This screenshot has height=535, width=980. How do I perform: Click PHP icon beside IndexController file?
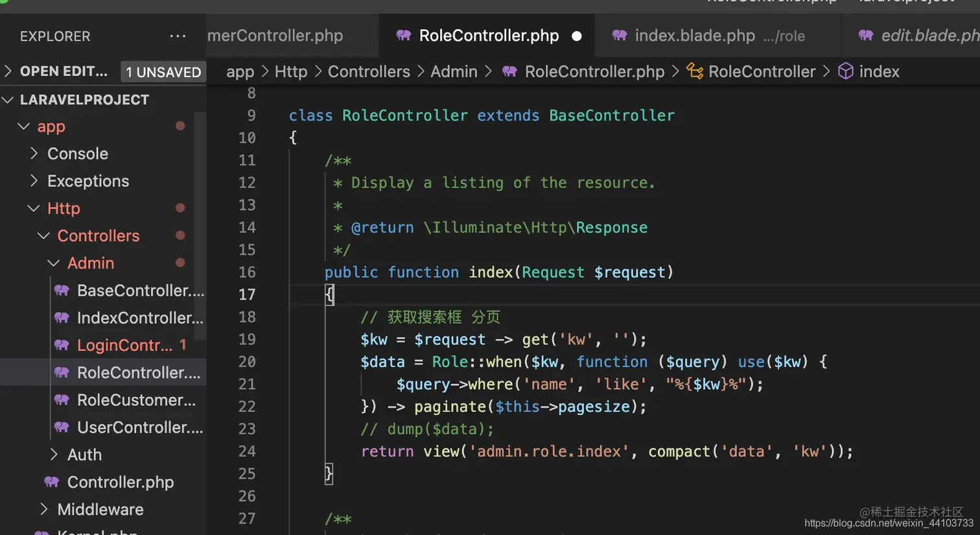[x=62, y=318]
